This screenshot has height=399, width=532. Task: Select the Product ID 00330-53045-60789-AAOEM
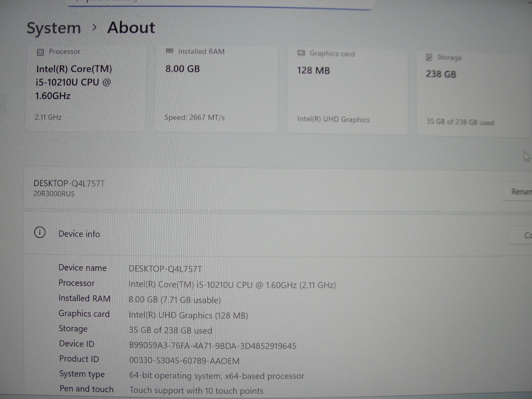[184, 361]
